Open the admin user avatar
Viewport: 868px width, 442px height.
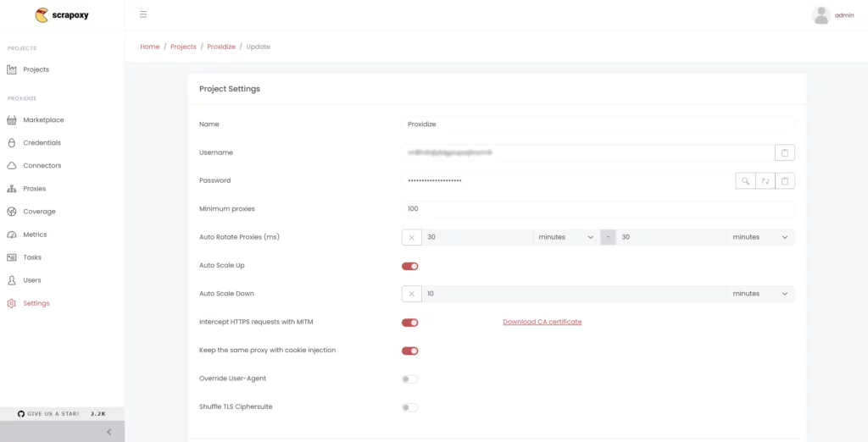[x=821, y=15]
